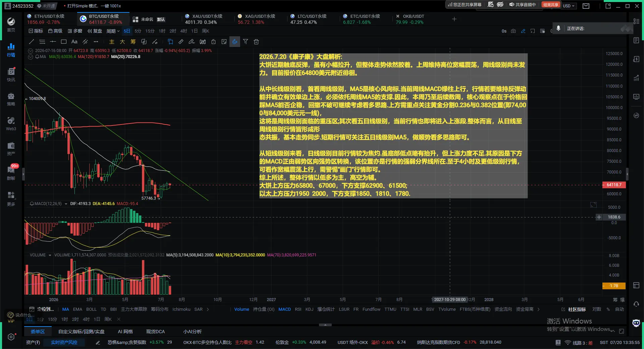This screenshot has height=349, width=644.
Task: Click the 64118.7 current price label
Action: tap(614, 185)
